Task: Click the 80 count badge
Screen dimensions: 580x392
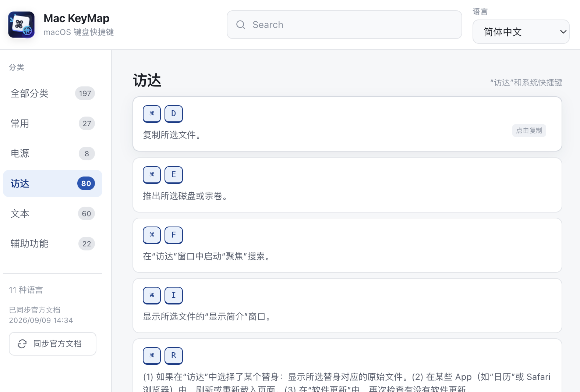Action: (x=86, y=183)
